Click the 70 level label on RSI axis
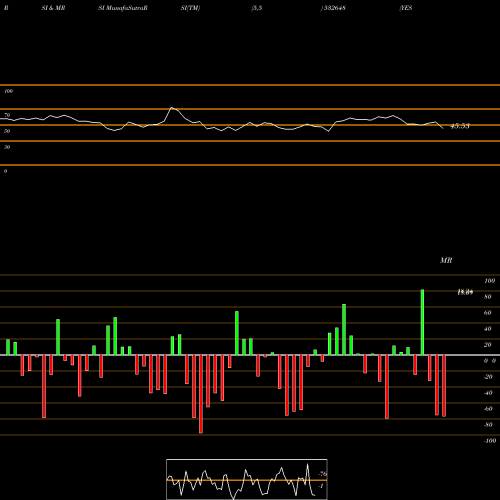The width and height of the screenshot is (500, 500). click(7, 115)
